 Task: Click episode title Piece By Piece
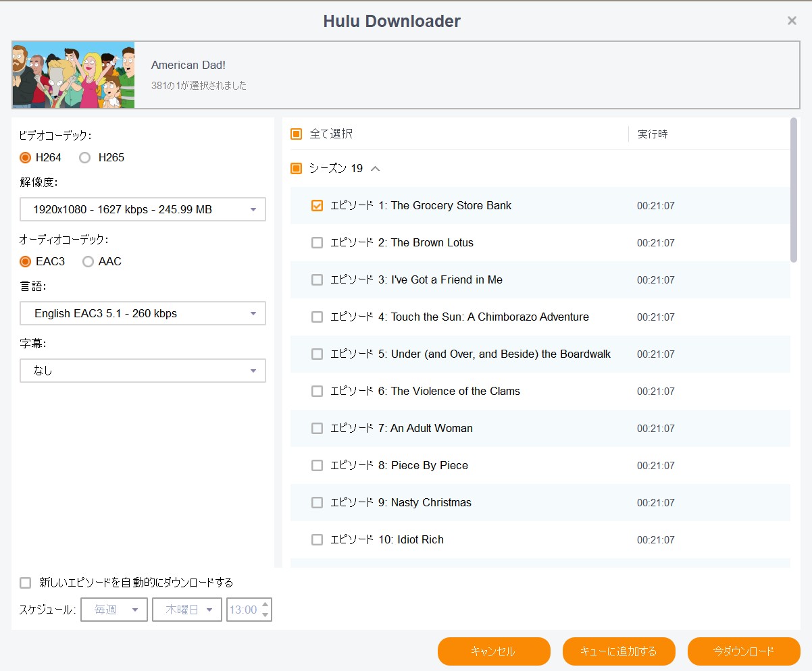pyautogui.click(x=430, y=465)
